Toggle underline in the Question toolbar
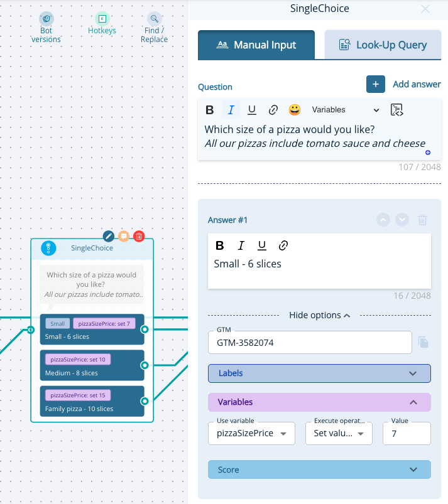 252,110
